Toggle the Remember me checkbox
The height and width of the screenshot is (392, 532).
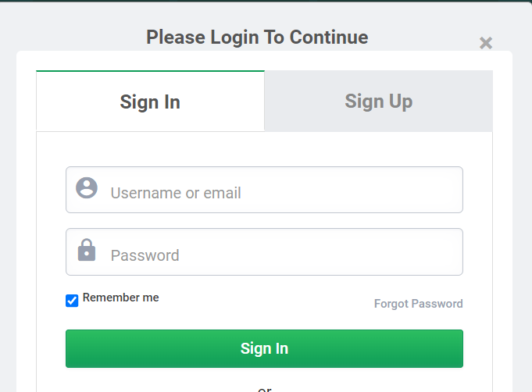pyautogui.click(x=72, y=301)
